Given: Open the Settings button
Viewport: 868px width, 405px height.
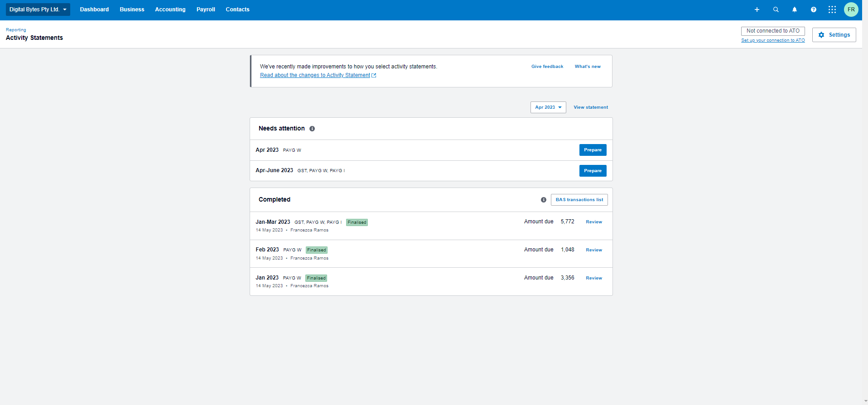Looking at the screenshot, I should tap(834, 35).
